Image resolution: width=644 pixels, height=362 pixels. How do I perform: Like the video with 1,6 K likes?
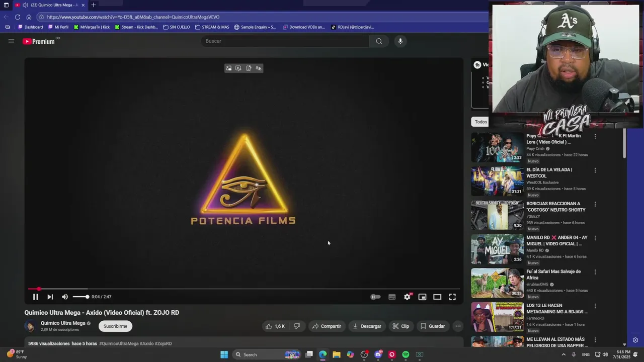pos(275,326)
